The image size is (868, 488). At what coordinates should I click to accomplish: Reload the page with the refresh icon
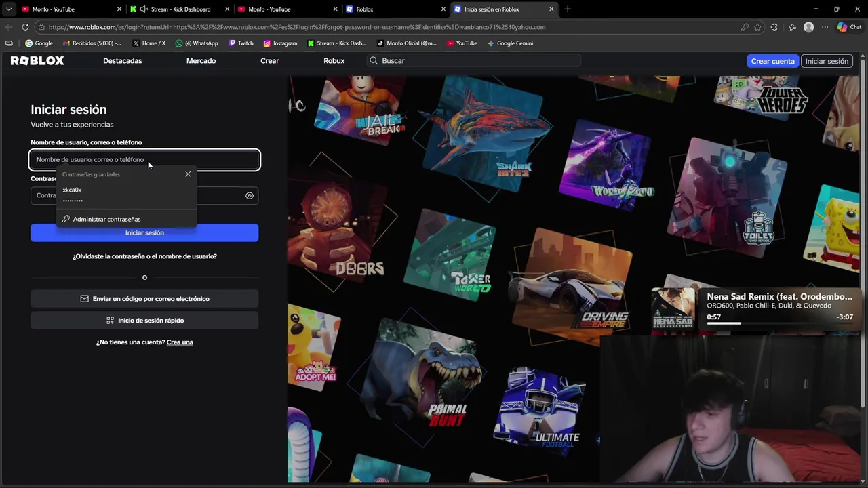pyautogui.click(x=25, y=27)
